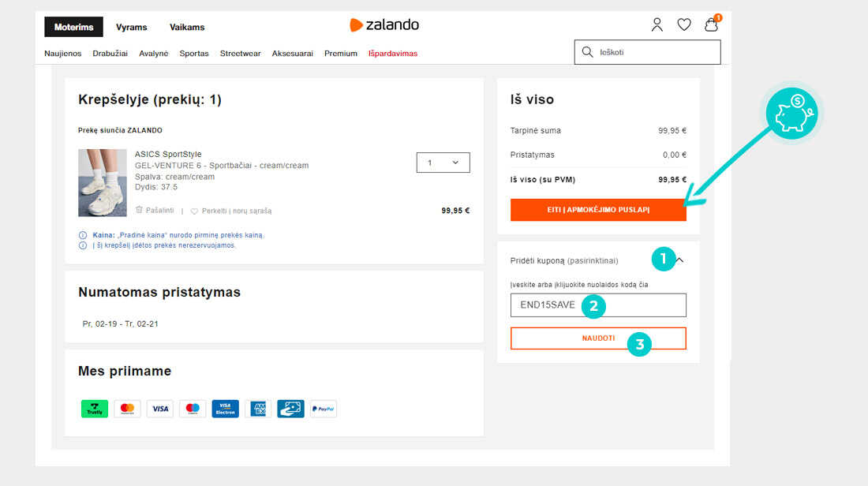Click the Kaina Pradinė kaina info text
Image resolution: width=868 pixels, height=486 pixels.
(178, 235)
